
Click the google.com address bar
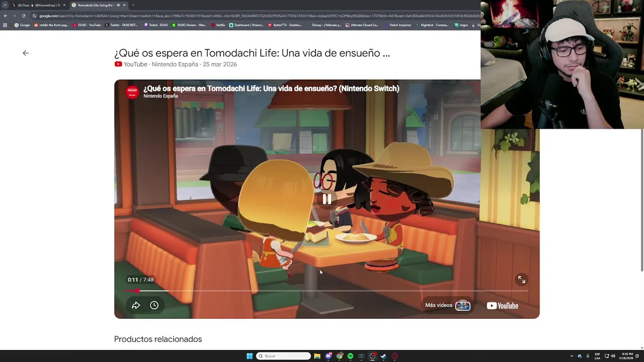pyautogui.click(x=257, y=16)
